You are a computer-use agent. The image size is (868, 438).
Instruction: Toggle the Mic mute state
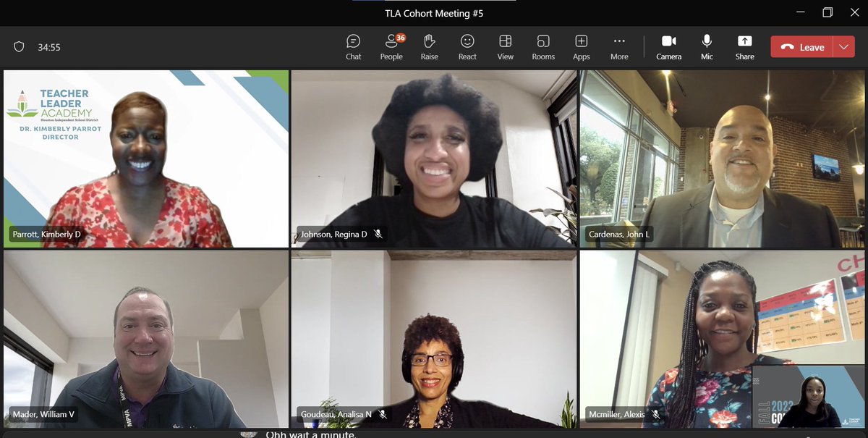(x=707, y=47)
